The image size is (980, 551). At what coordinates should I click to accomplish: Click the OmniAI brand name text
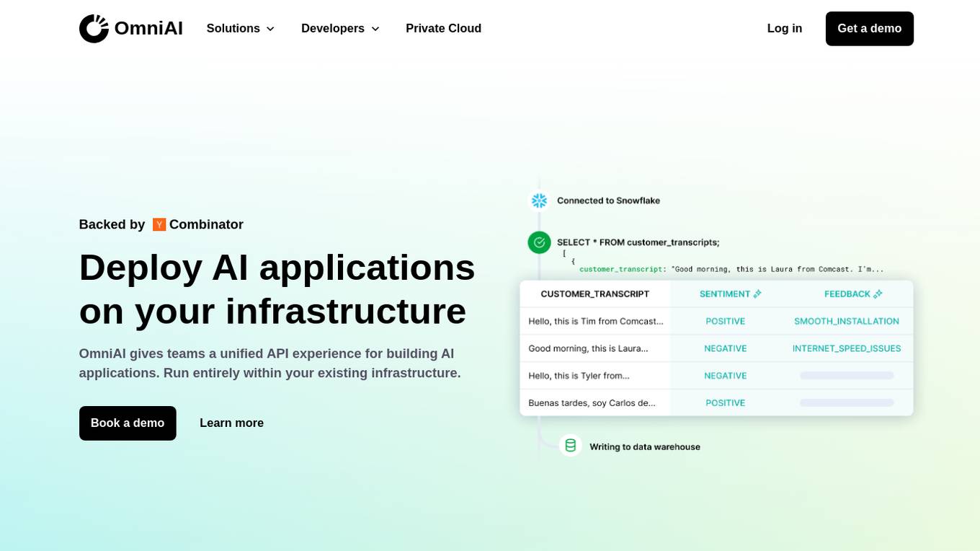[148, 28]
